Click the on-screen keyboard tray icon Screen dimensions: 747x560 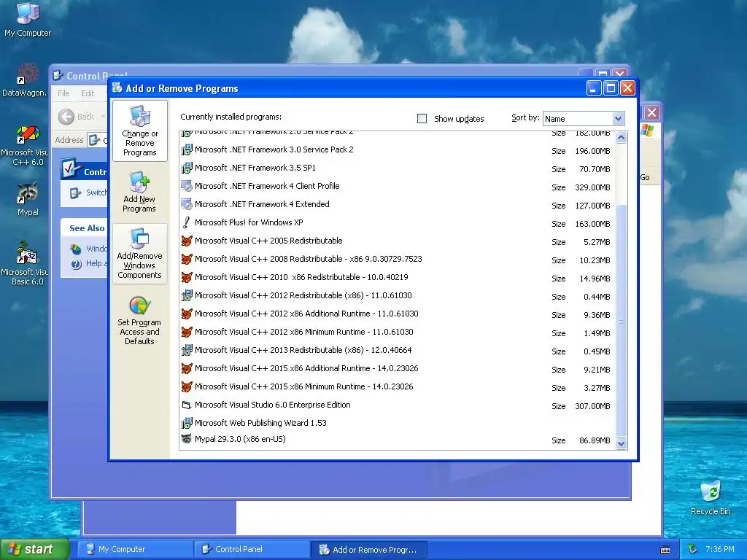pyautogui.click(x=665, y=550)
